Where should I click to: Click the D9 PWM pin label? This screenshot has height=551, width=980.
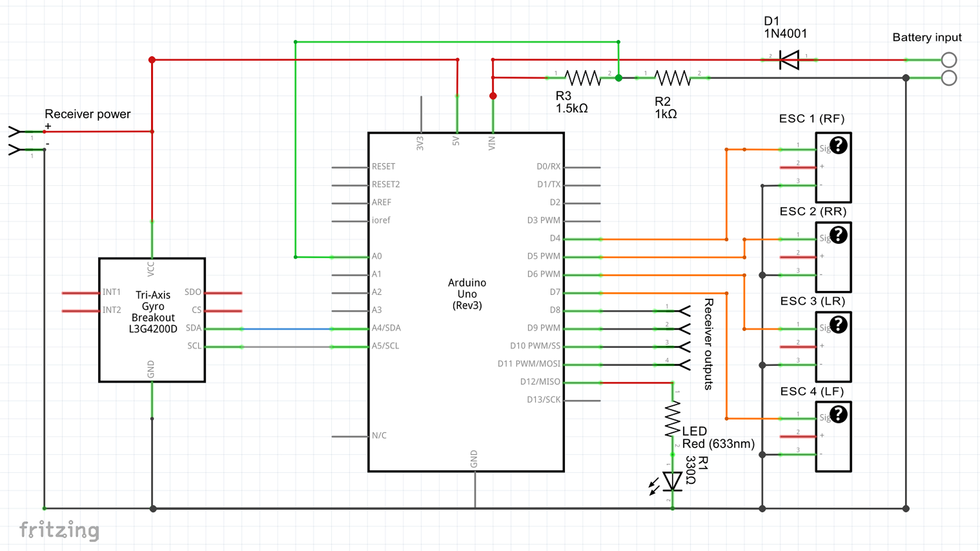(x=544, y=328)
